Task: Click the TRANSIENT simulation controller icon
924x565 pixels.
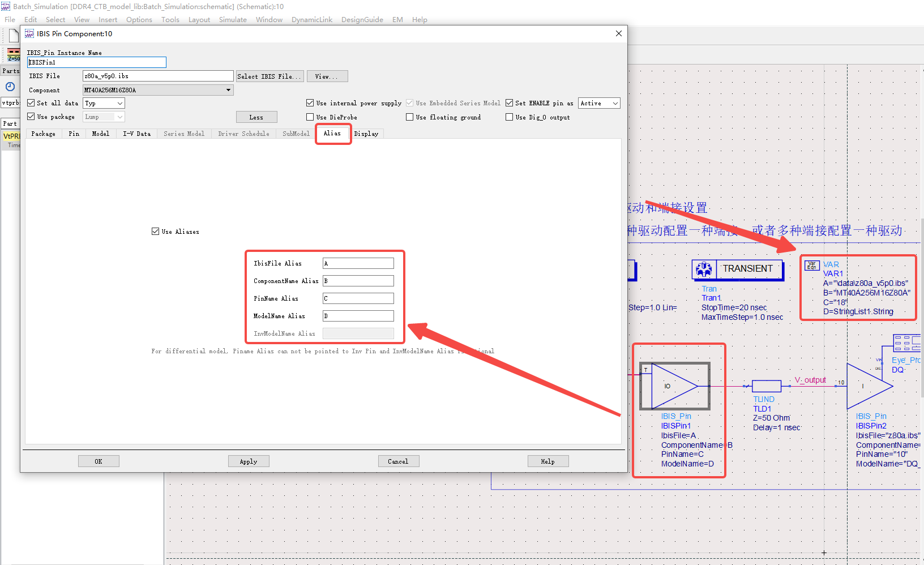Action: click(704, 269)
